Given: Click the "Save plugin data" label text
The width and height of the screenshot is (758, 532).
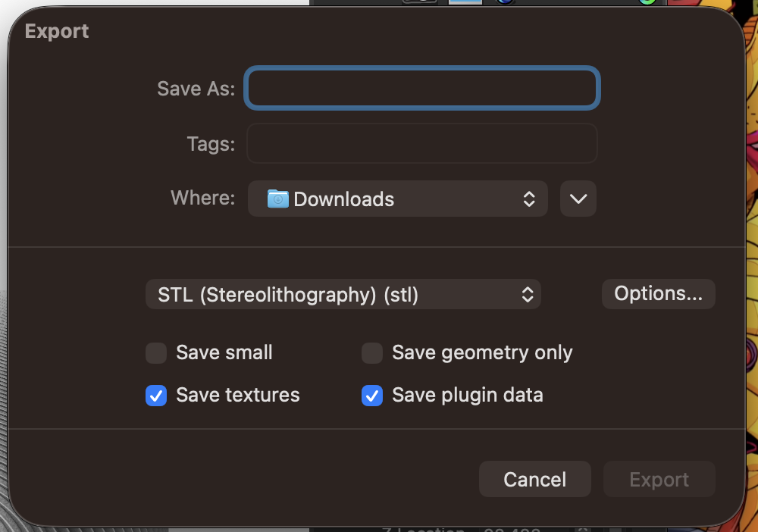Looking at the screenshot, I should [468, 396].
